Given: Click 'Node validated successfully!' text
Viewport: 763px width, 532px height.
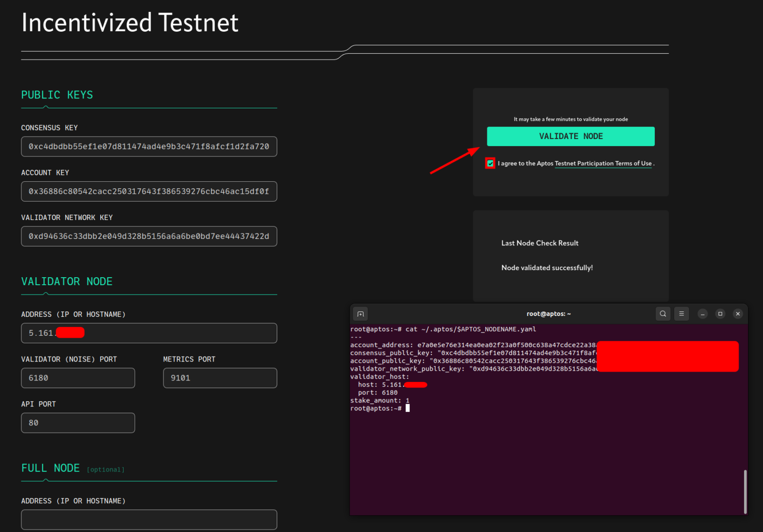Looking at the screenshot, I should (x=547, y=268).
